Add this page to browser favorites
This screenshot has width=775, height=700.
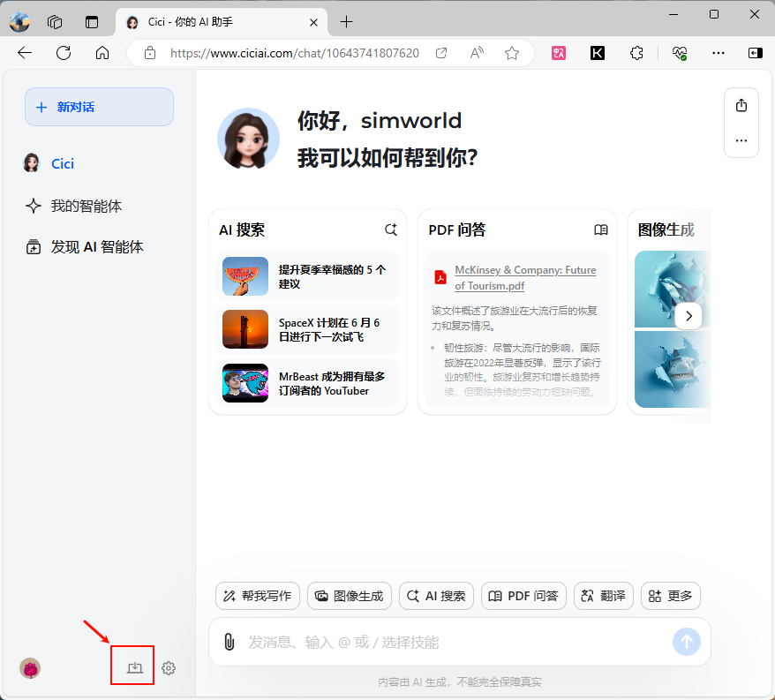coord(511,53)
